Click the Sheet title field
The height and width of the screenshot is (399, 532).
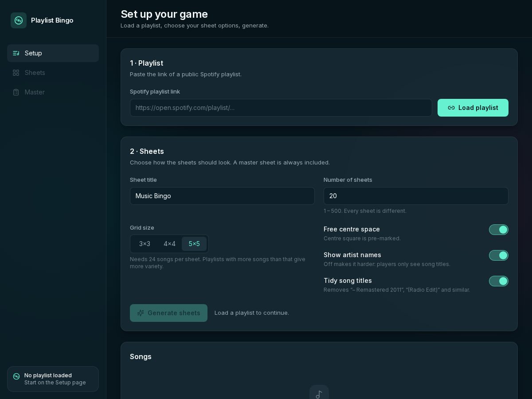tap(222, 196)
